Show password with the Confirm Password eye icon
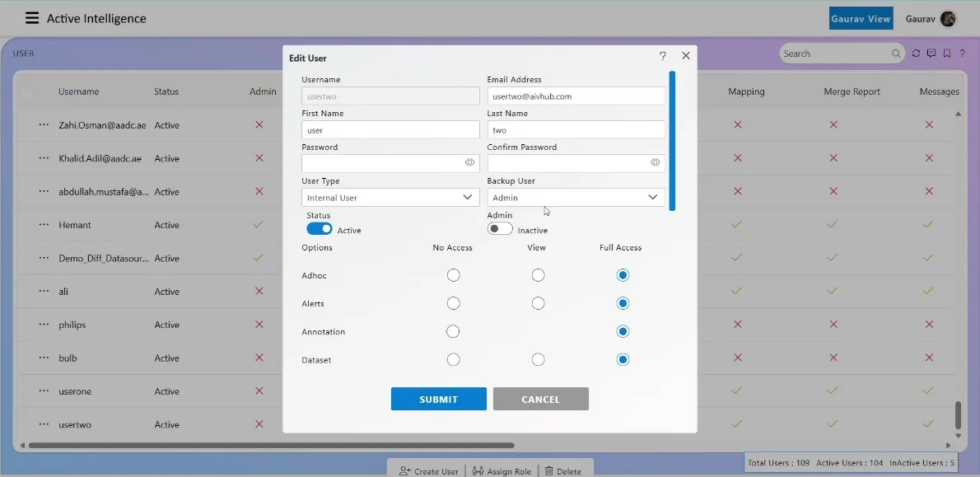This screenshot has width=980, height=477. 655,162
